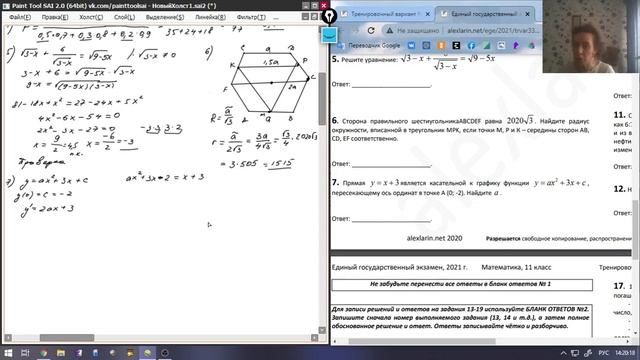Open the black E bookmark icon
This screenshot has width=640, height=360.
[x=456, y=45]
